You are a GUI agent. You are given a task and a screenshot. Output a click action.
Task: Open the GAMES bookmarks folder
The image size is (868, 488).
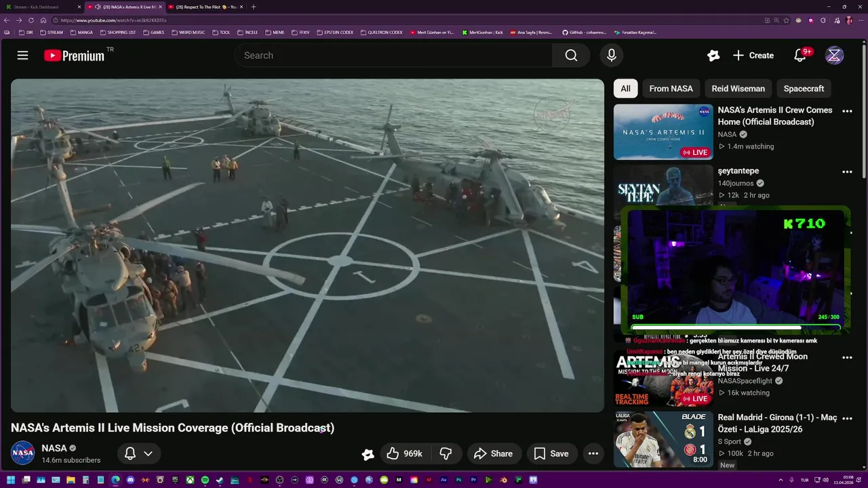(x=153, y=33)
